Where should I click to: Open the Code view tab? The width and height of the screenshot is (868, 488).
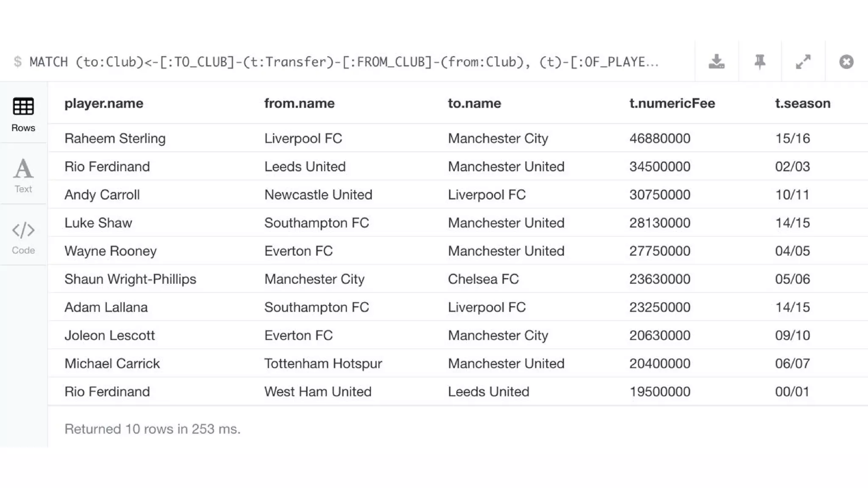pyautogui.click(x=23, y=236)
